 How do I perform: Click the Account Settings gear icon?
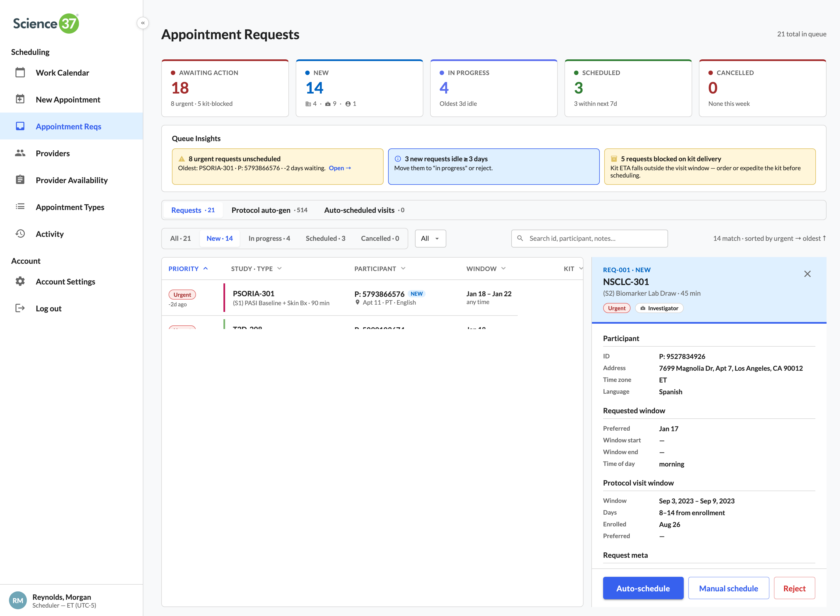point(20,281)
